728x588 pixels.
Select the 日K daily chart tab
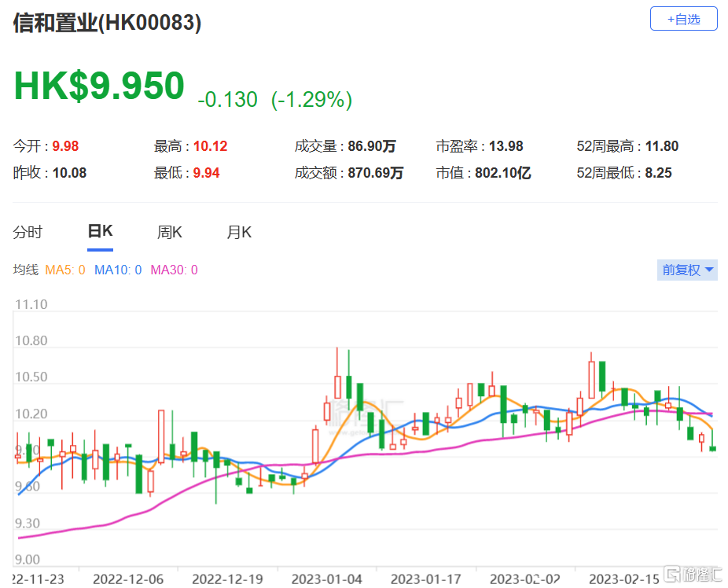pyautogui.click(x=100, y=232)
